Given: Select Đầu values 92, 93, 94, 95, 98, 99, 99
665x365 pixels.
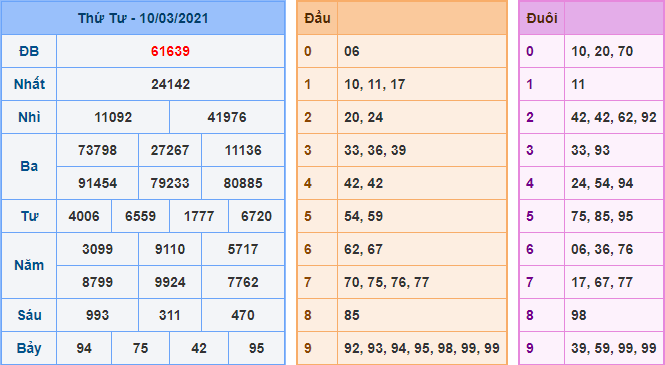Looking at the screenshot, I should tap(422, 348).
